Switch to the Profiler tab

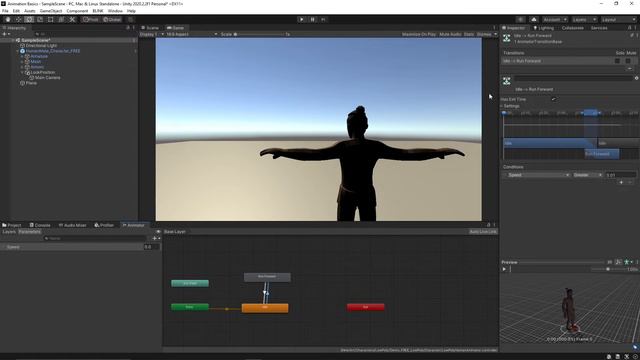tap(104, 225)
